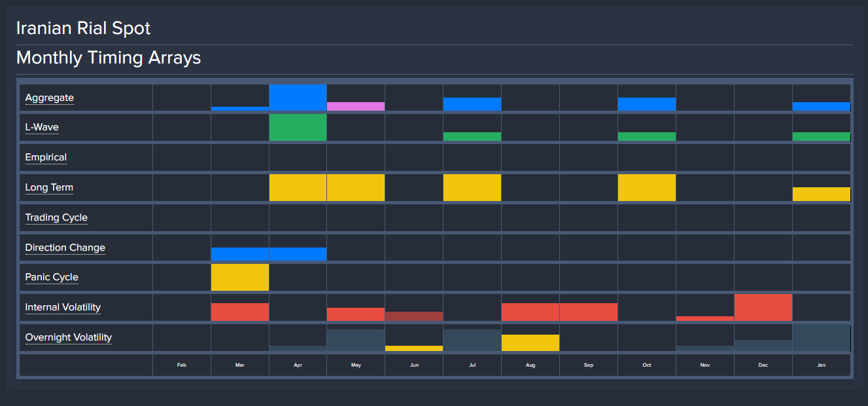Open the Aggregate row label
Image resolution: width=868 pixels, height=406 pixels.
pyautogui.click(x=50, y=98)
